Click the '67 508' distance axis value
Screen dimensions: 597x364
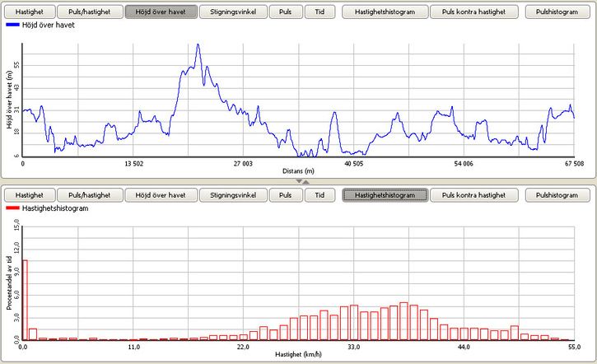(x=574, y=164)
